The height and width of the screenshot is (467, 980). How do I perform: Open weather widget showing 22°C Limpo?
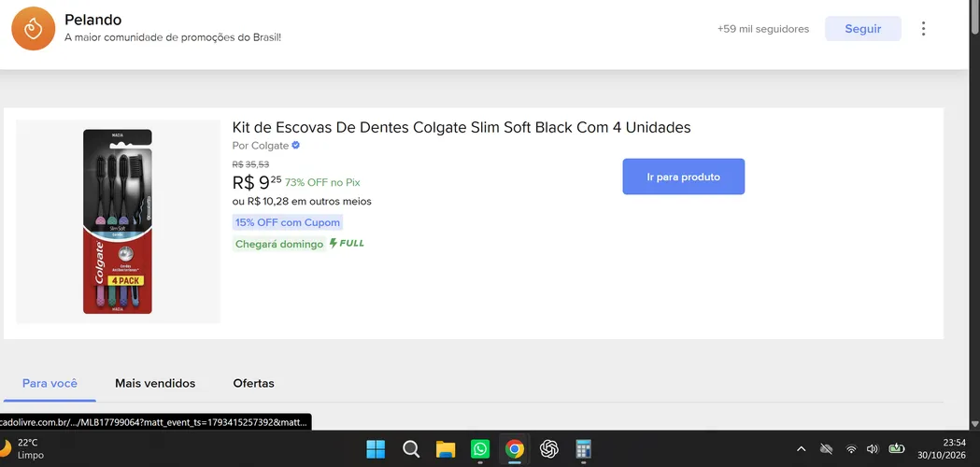[x=22, y=448]
